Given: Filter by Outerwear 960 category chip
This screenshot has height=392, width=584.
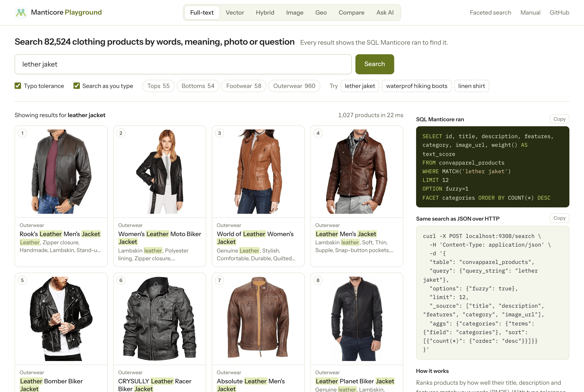Looking at the screenshot, I should point(294,86).
